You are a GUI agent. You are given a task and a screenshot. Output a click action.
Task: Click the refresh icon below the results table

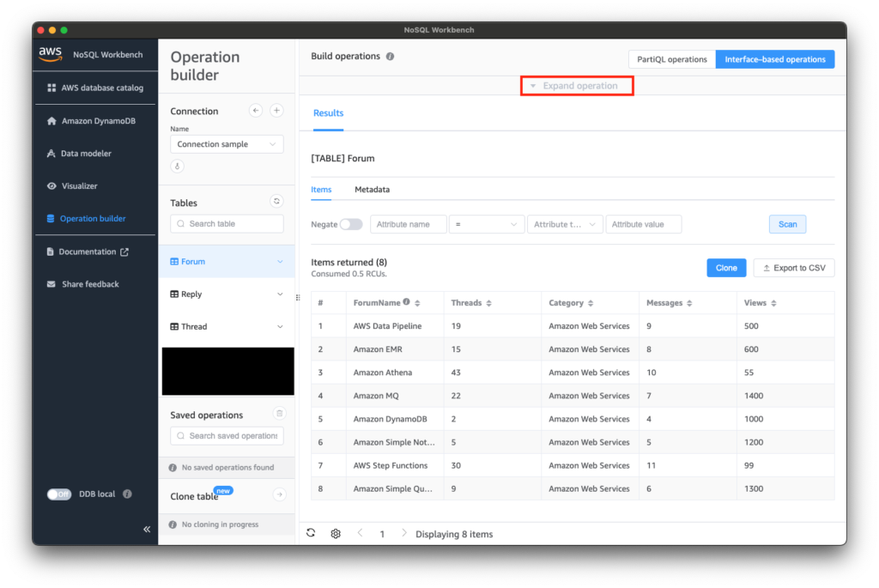point(311,533)
